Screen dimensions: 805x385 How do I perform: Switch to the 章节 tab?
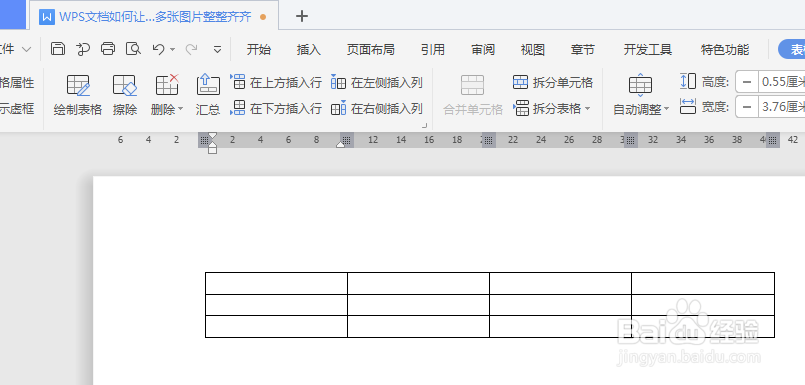(583, 50)
